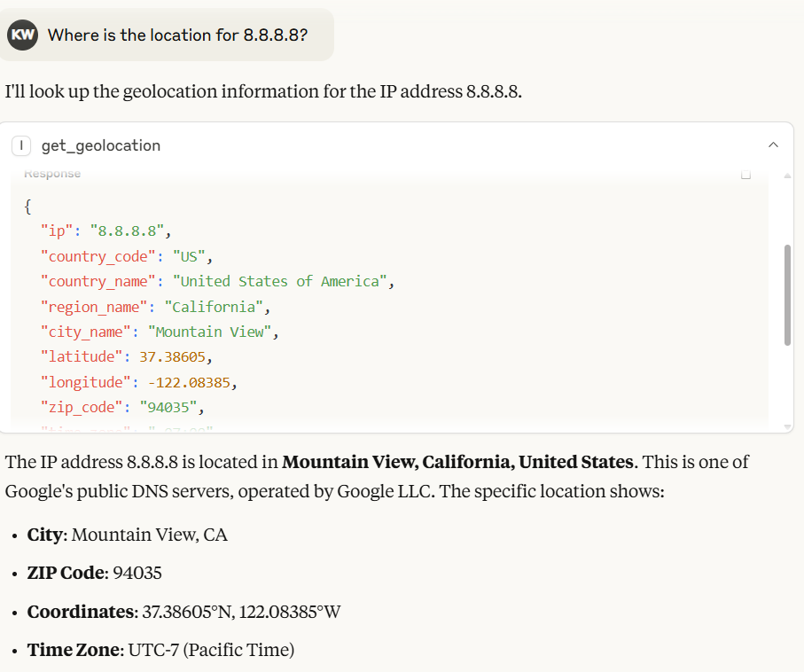
Task: Click the bold "Mountain View, California, United States" text
Action: point(458,462)
